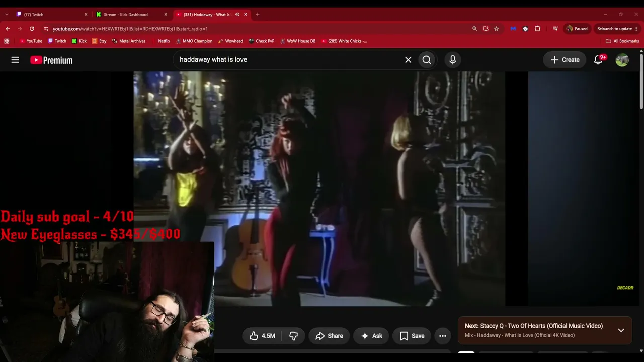644x362 pixels.
Task: Open the YouTube bookmark
Action: pos(31,41)
